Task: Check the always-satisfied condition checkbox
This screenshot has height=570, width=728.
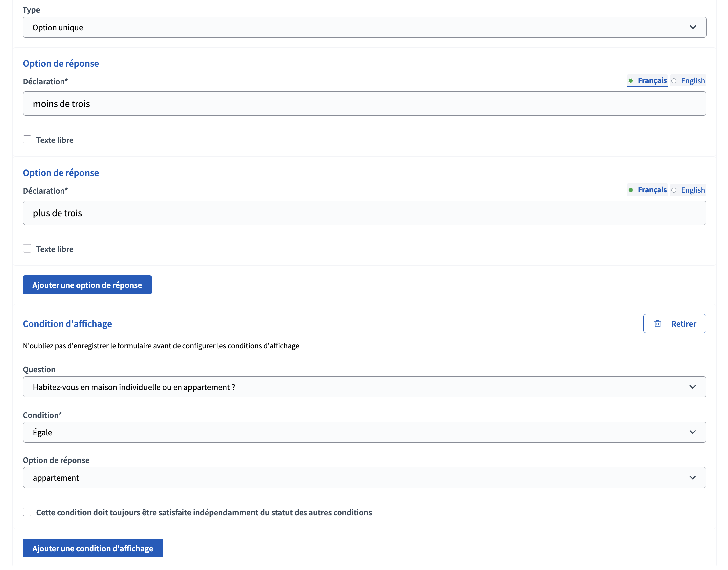Action: click(27, 512)
